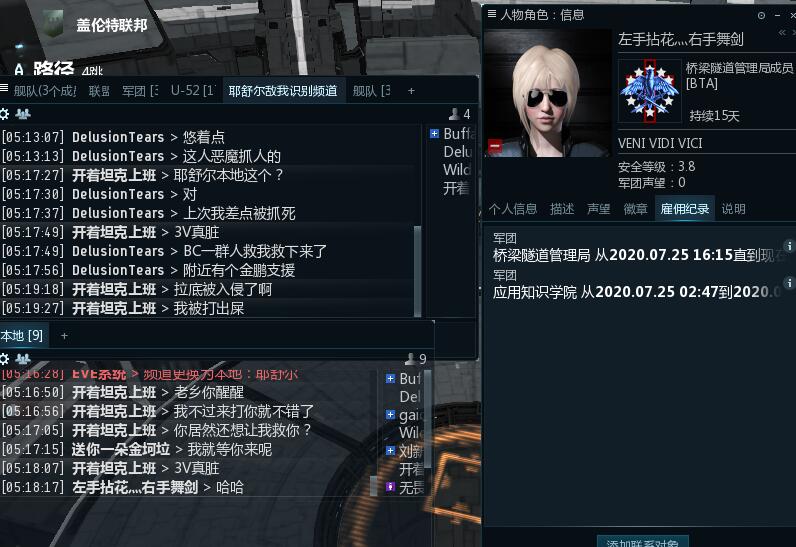
Task: Open info icon for 桥梁隧道管理局 record
Action: click(x=789, y=246)
